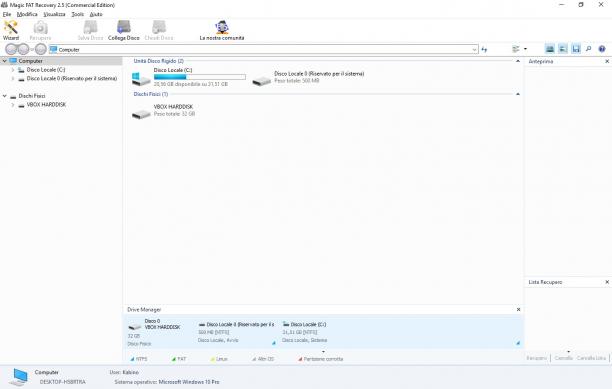Close the Lista Recupero panel

point(607,282)
